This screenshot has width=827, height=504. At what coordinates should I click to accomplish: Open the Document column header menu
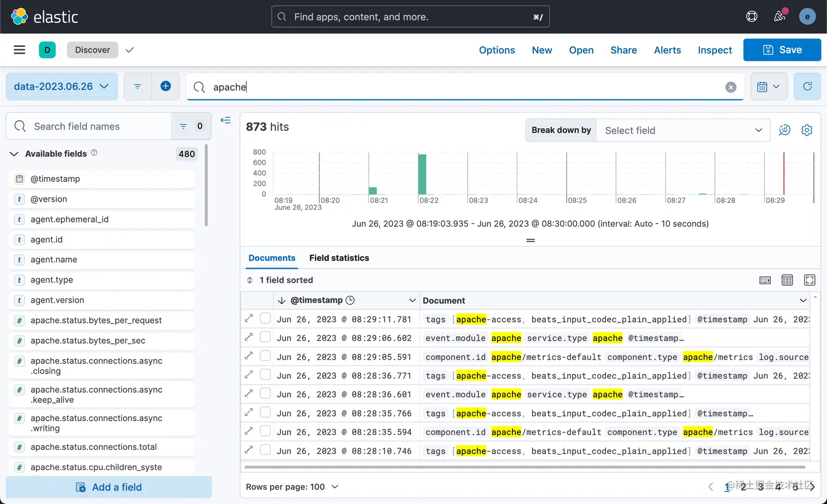tap(803, 301)
